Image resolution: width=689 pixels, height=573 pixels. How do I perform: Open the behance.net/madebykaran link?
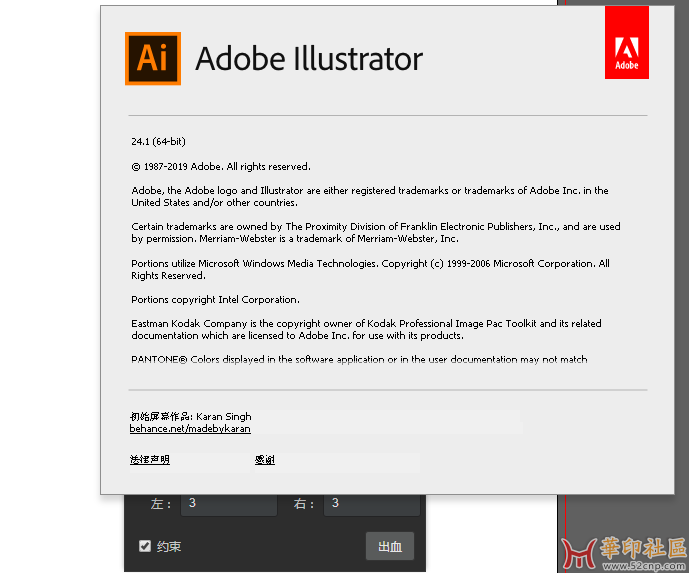[190, 429]
